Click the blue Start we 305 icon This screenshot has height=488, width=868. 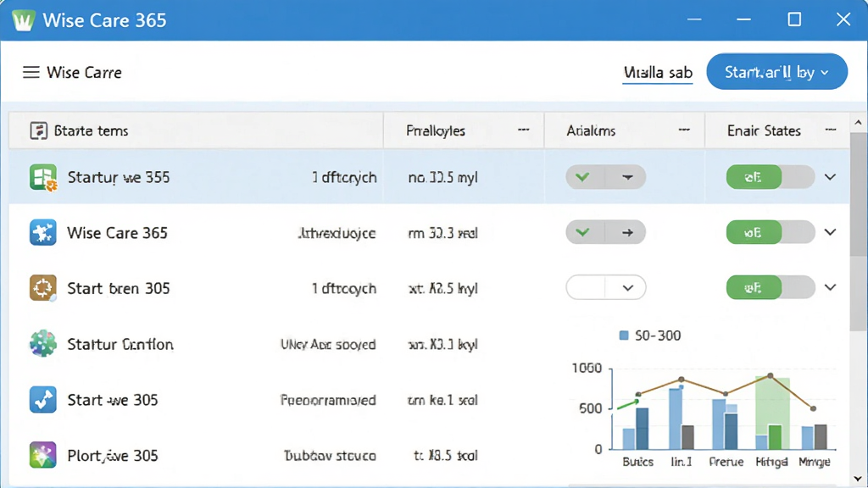pyautogui.click(x=43, y=400)
